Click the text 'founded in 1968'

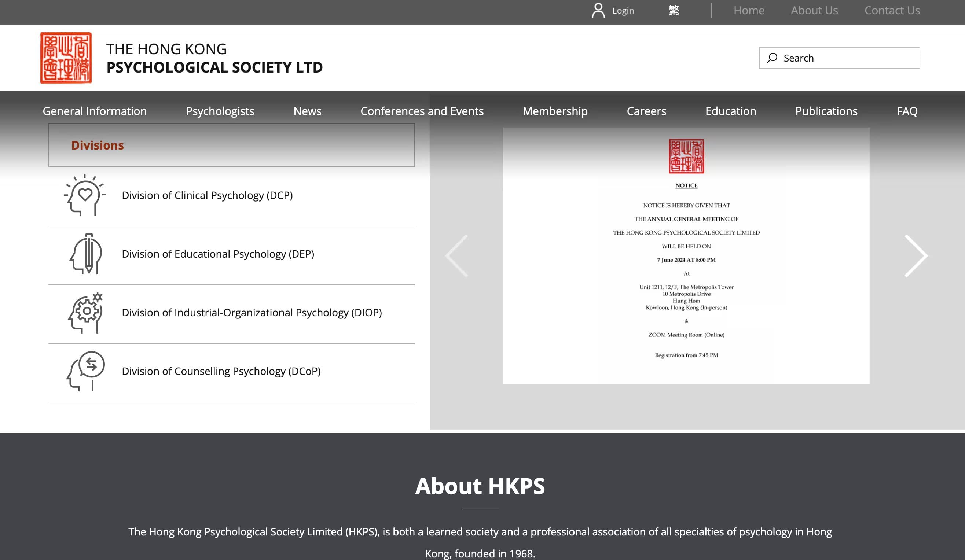click(x=494, y=553)
